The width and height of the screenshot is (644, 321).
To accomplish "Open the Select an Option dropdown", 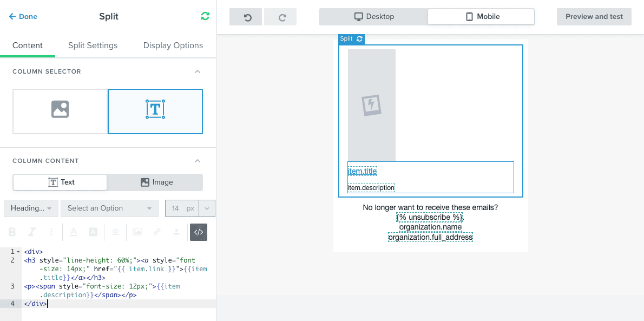I will 109,208.
